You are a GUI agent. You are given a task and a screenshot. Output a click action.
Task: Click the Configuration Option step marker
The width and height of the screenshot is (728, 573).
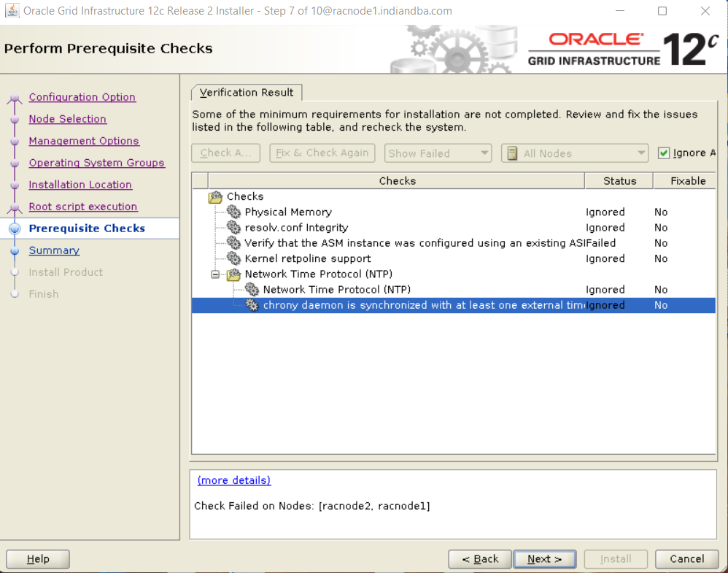(15, 98)
